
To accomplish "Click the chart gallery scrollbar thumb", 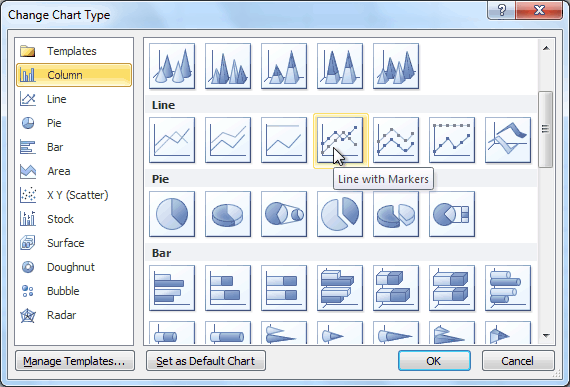I will coord(546,129).
